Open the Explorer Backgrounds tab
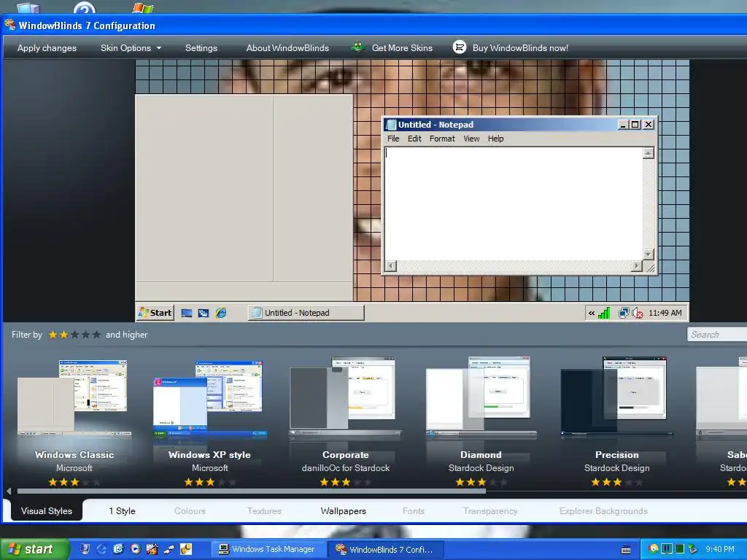Viewport: 747px width, 560px height. click(603, 511)
